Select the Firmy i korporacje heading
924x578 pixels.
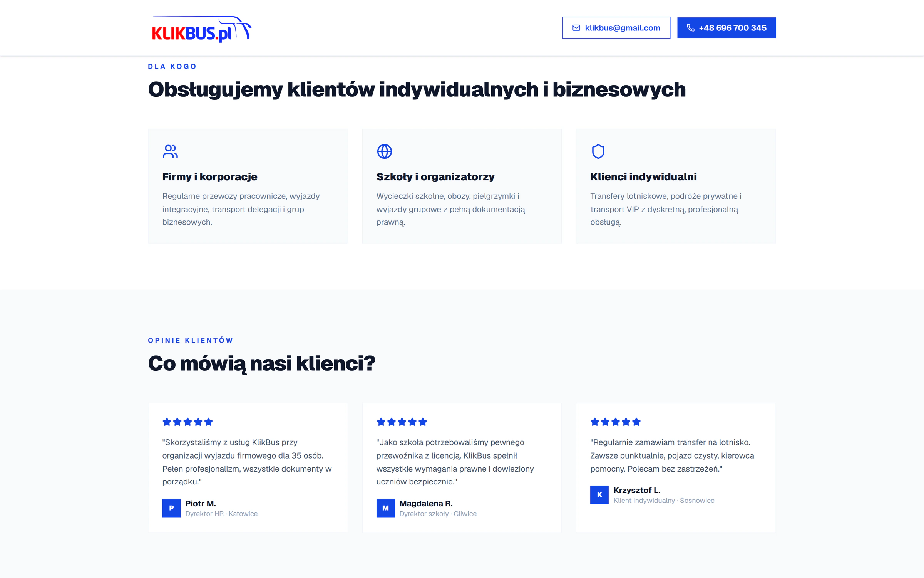(x=210, y=177)
